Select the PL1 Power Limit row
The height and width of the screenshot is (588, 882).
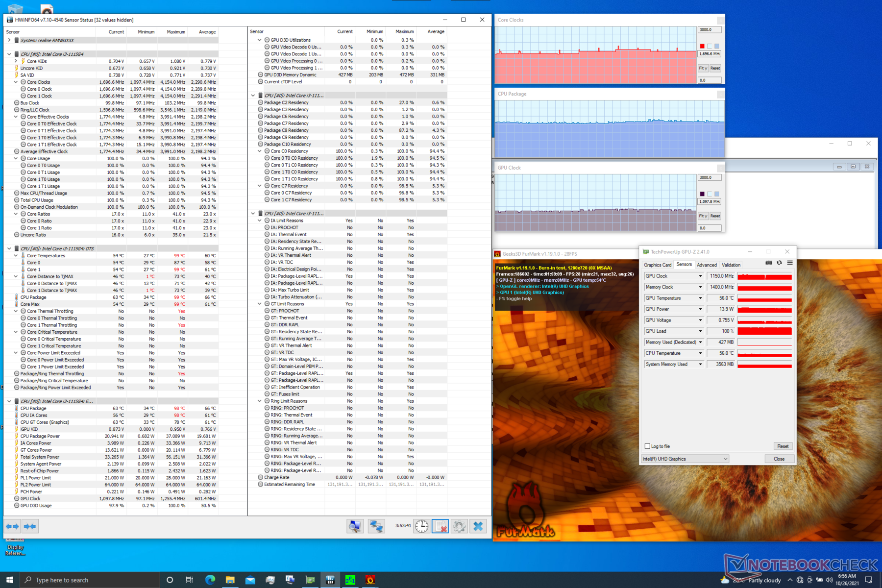click(111, 478)
